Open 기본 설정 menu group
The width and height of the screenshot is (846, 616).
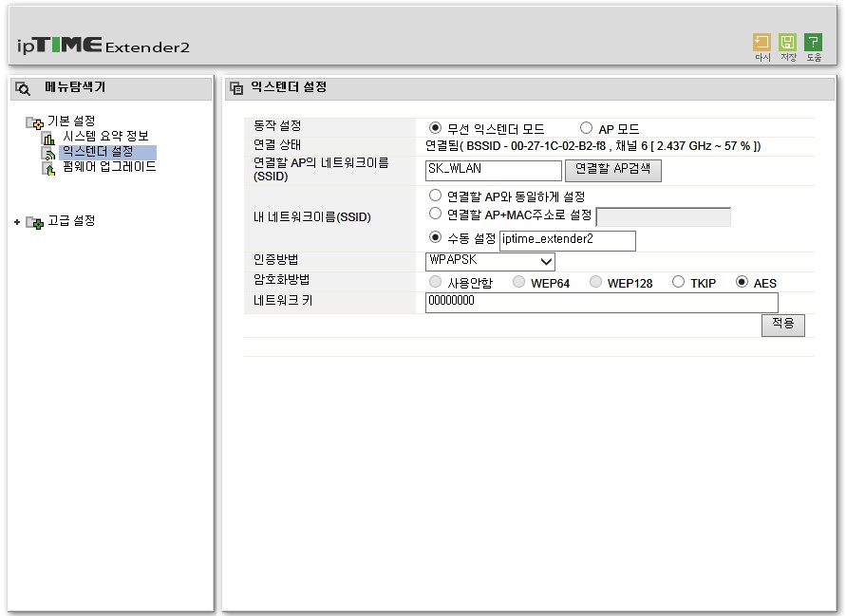pyautogui.click(x=71, y=121)
